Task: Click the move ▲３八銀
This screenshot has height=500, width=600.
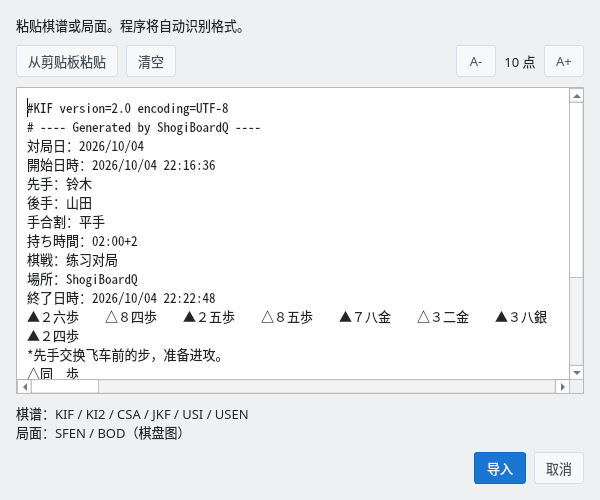Action: point(522,317)
